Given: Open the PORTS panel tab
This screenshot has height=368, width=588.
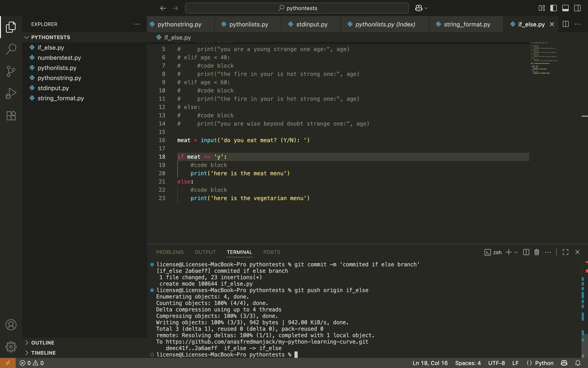Looking at the screenshot, I should 272,252.
